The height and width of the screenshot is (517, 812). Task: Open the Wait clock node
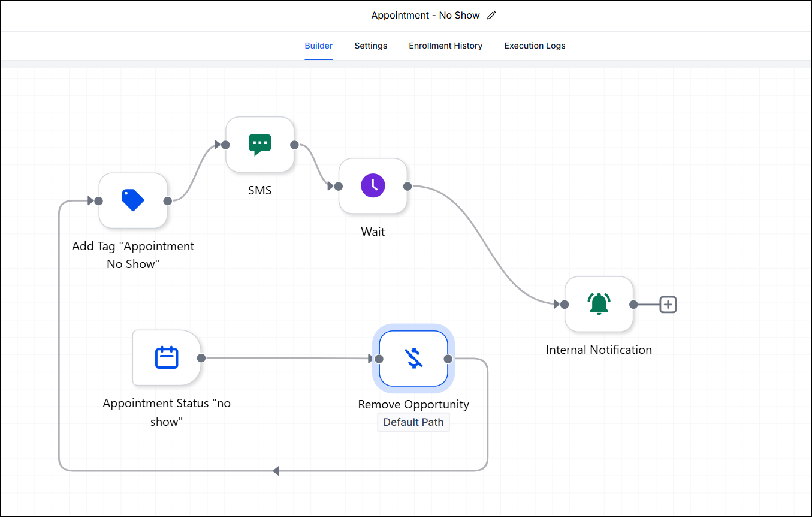[x=373, y=186]
